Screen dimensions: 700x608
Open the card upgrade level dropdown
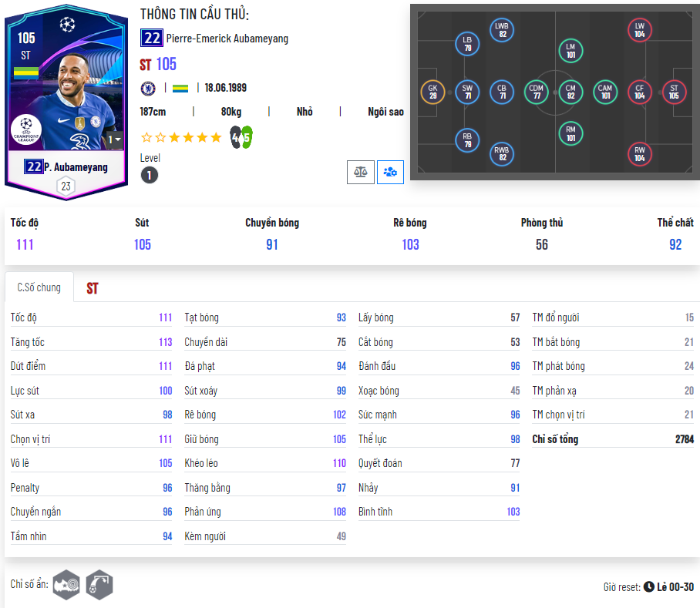tap(114, 139)
